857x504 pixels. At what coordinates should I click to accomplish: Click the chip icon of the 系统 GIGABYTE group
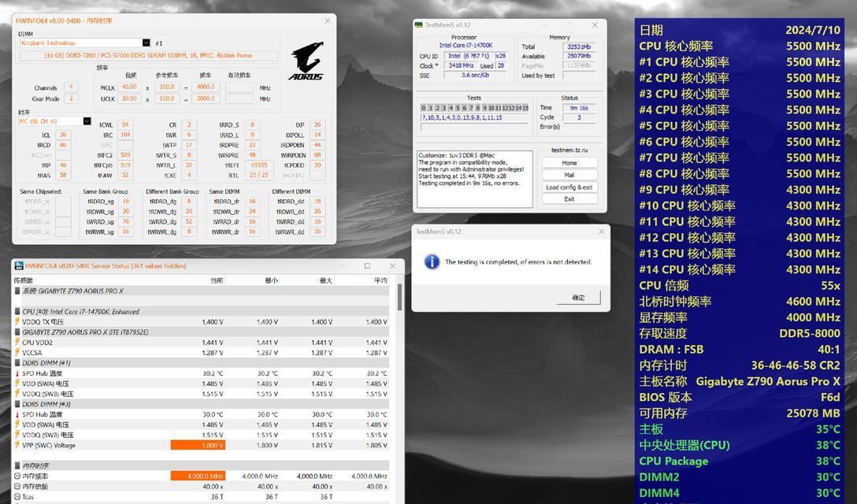point(17,291)
